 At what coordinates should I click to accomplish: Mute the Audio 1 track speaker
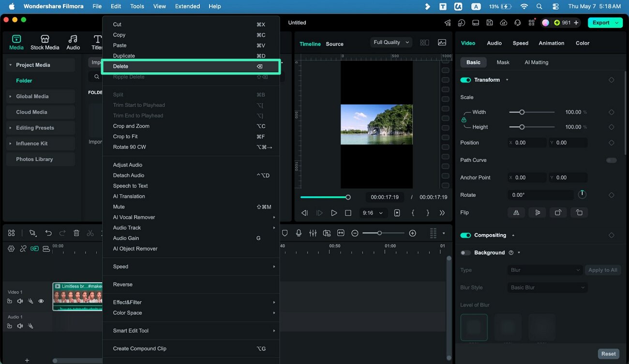(x=20, y=326)
